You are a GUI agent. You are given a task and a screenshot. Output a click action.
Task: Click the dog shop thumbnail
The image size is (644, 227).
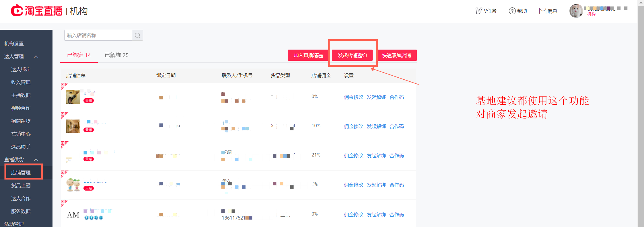[x=73, y=97]
